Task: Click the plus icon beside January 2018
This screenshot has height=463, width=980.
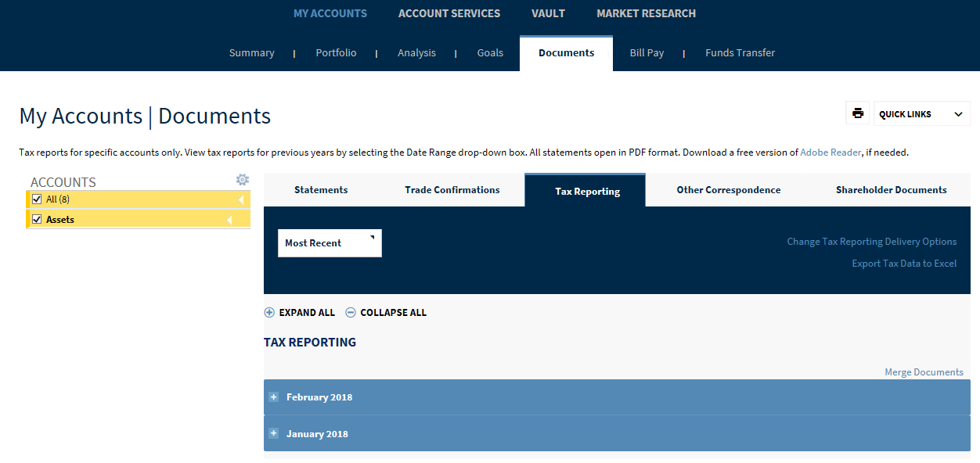Action: tap(273, 433)
